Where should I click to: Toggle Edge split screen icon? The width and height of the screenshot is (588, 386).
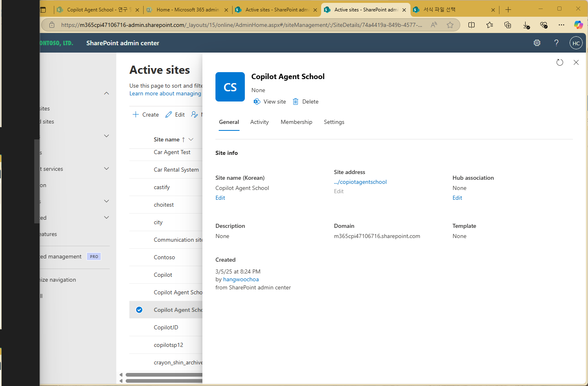(x=472, y=25)
